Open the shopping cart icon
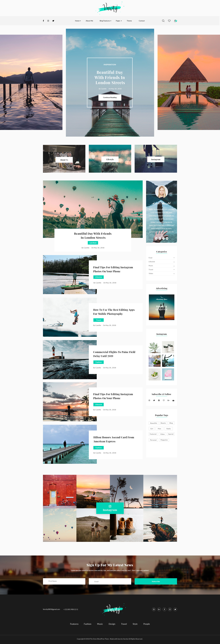This screenshot has height=644, width=220. point(175,21)
